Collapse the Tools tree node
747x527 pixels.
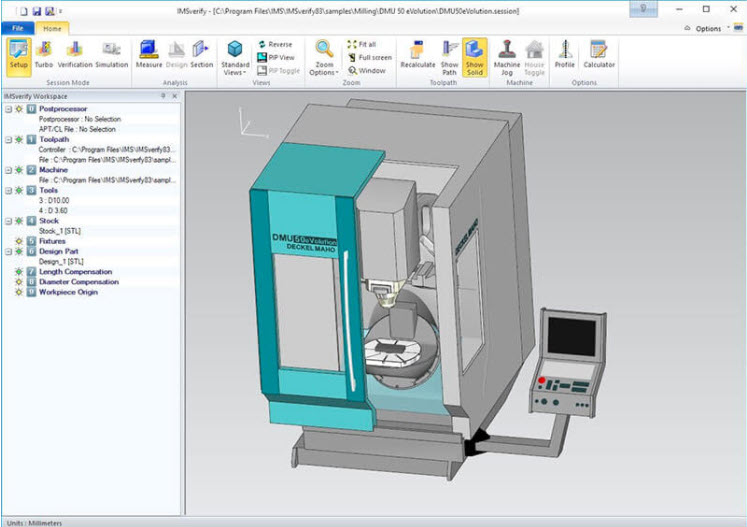click(x=8, y=191)
